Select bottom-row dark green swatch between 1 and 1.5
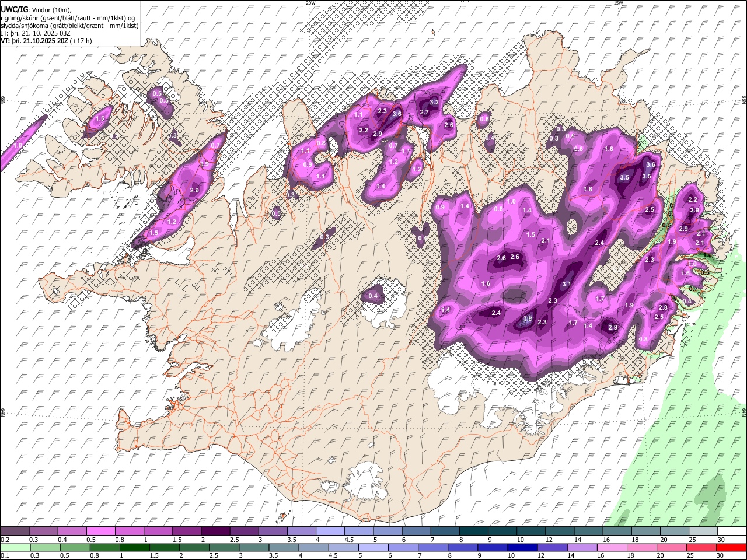This screenshot has height=560, width=747. [x=135, y=547]
